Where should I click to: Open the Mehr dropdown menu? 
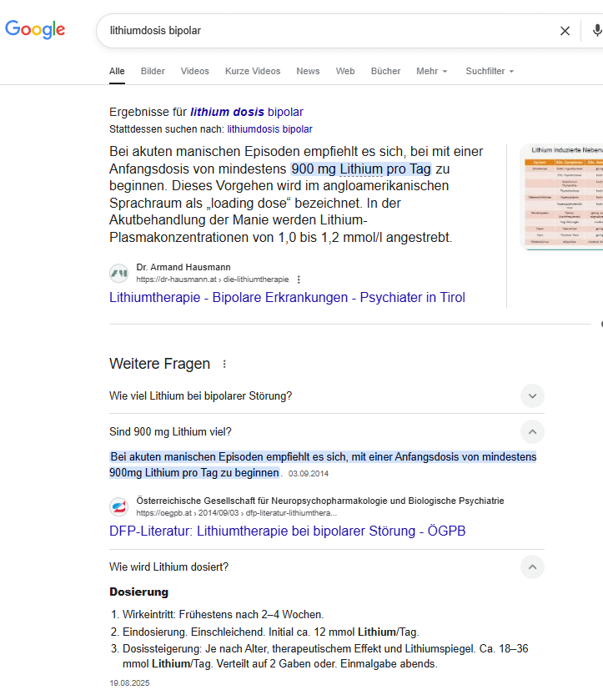coord(432,71)
